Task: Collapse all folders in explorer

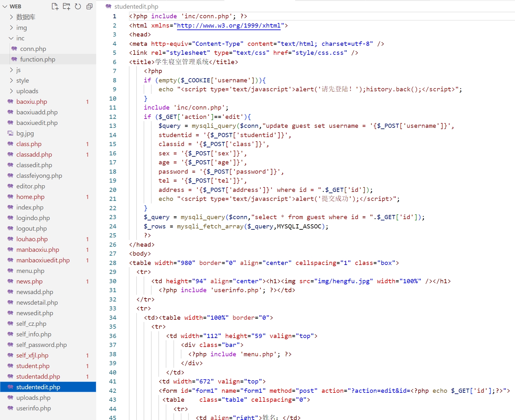Action: click(x=89, y=6)
